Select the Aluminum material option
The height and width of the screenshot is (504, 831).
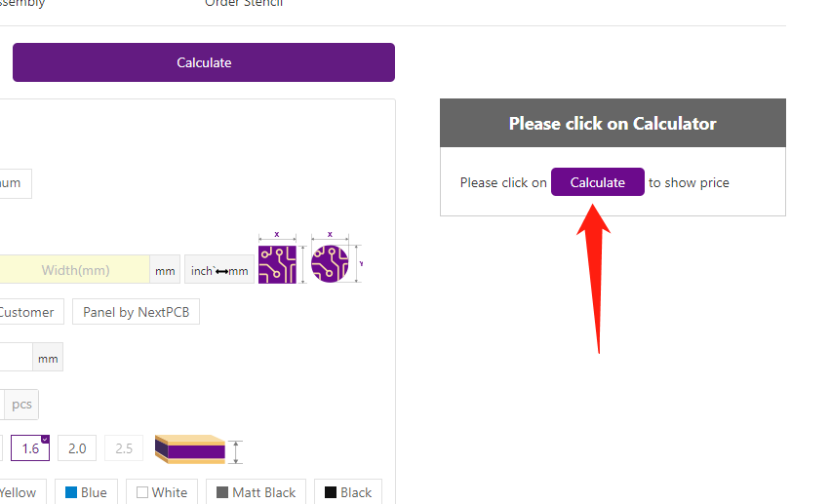click(x=12, y=183)
